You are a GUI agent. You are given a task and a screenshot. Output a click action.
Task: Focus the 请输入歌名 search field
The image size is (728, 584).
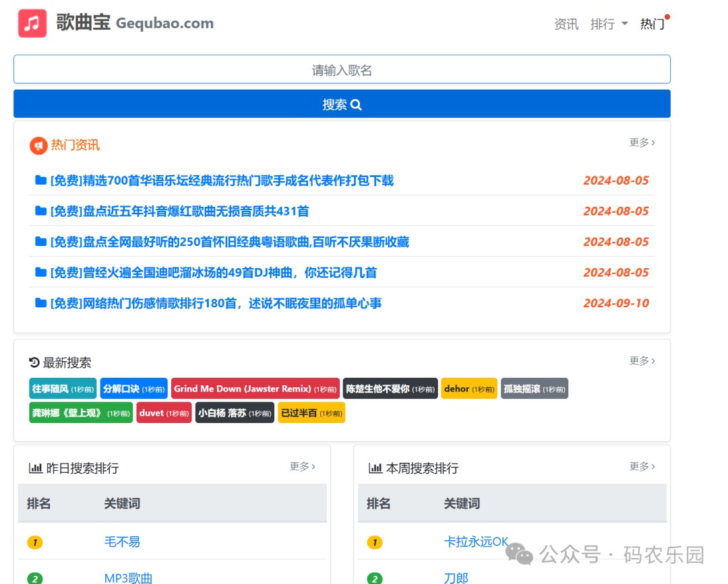tap(342, 69)
